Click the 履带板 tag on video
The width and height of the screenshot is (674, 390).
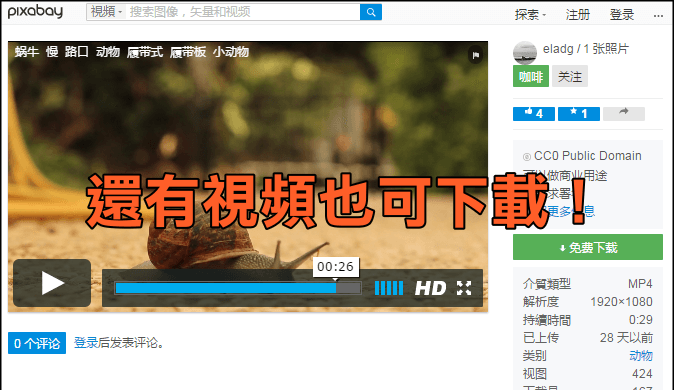pos(188,52)
